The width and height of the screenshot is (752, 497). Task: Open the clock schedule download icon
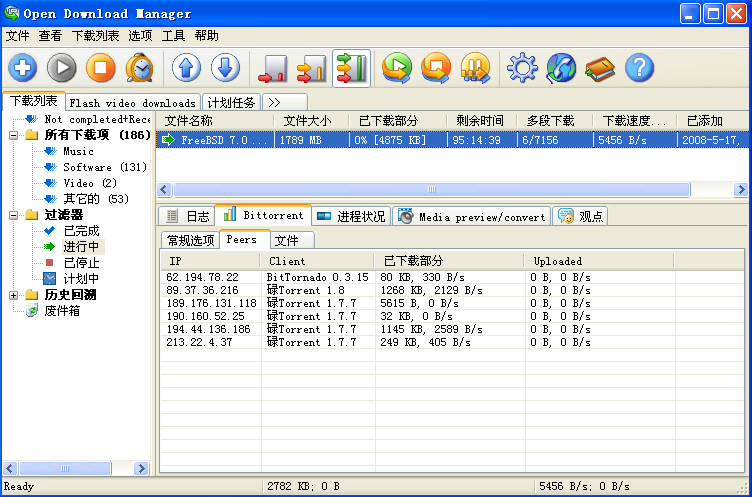coord(140,68)
